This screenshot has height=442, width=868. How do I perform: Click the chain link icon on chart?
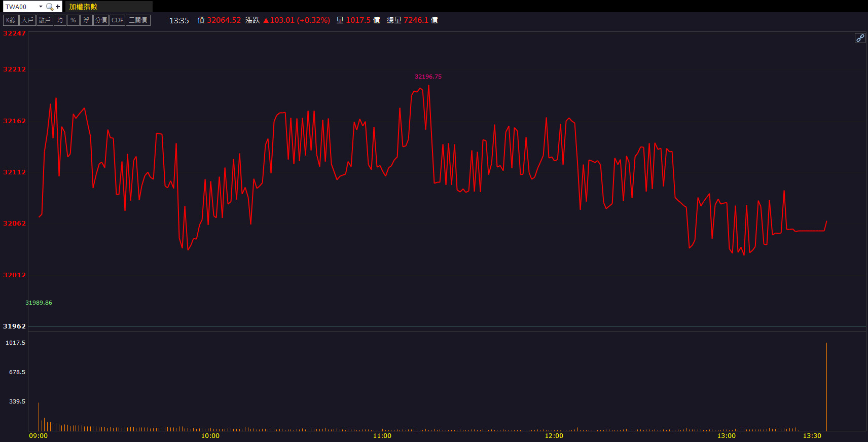pyautogui.click(x=860, y=38)
